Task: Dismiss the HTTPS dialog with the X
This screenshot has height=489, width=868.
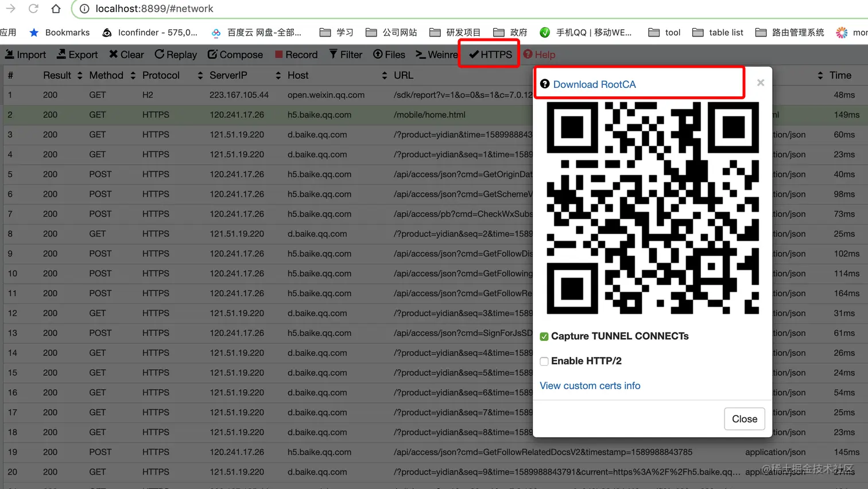Action: 761,83
